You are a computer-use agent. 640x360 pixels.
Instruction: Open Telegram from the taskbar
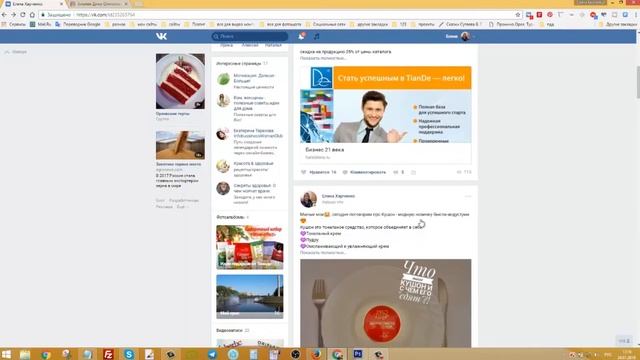pyautogui.click(x=212, y=354)
